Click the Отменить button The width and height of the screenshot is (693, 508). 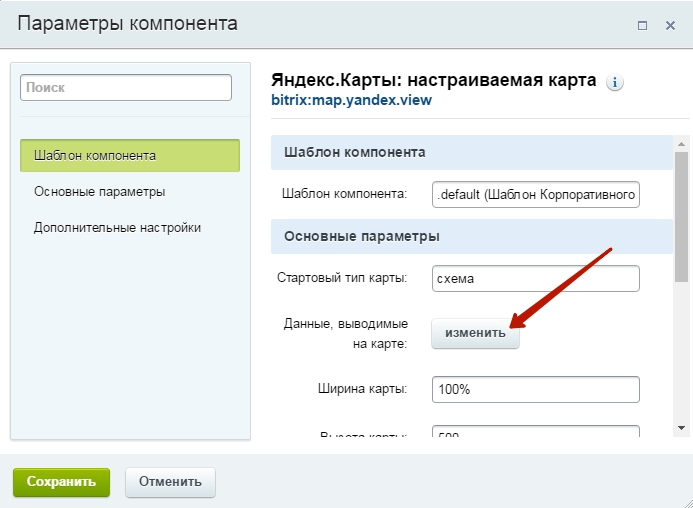170,482
